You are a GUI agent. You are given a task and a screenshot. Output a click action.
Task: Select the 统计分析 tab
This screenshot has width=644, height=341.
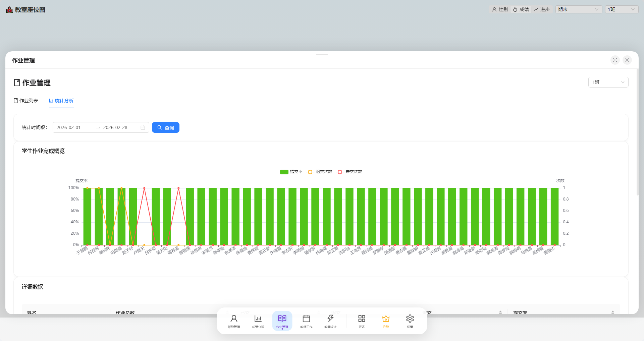pyautogui.click(x=61, y=101)
